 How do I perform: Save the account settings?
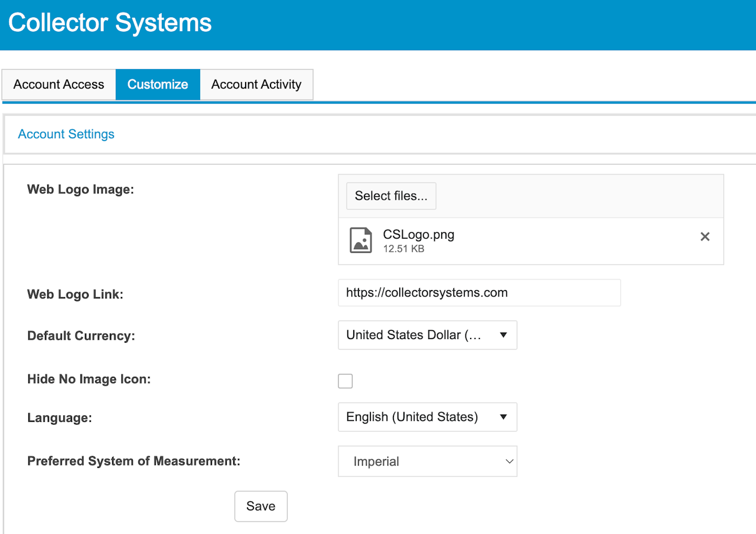pos(260,506)
